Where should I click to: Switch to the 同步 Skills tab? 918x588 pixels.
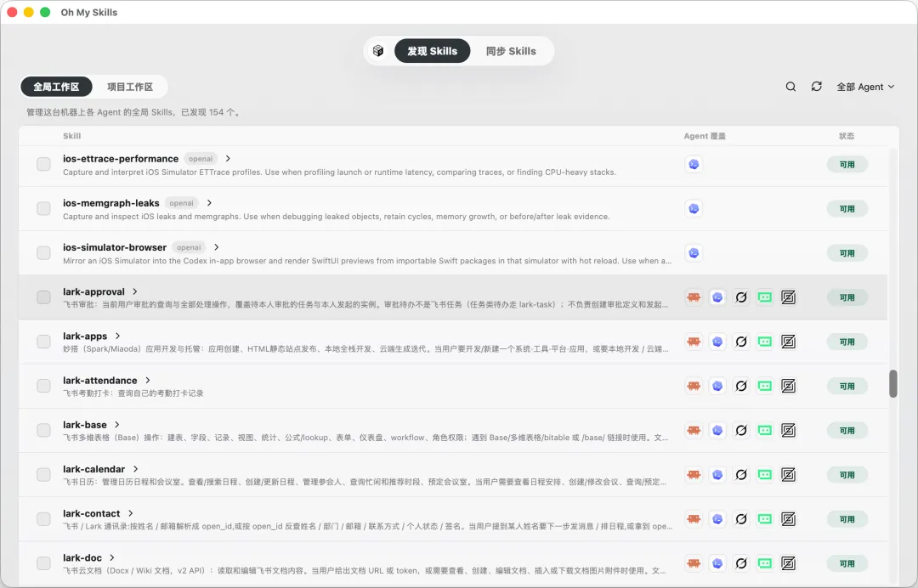click(x=511, y=51)
